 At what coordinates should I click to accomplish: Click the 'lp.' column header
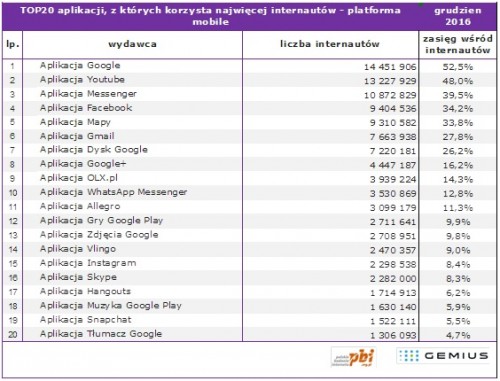tap(12, 44)
